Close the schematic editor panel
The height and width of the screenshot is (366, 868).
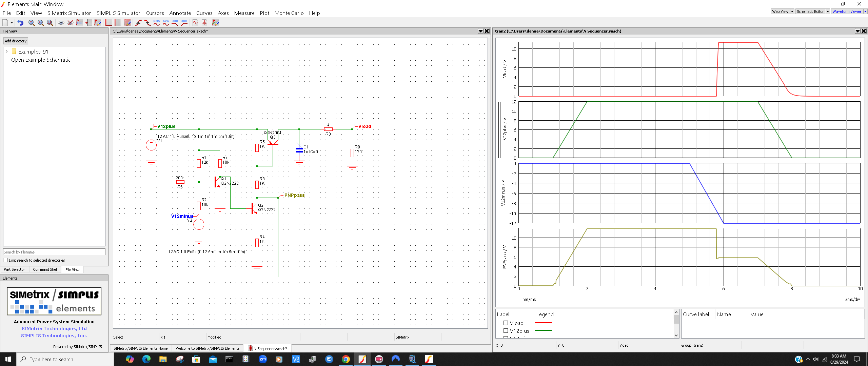pos(487,31)
